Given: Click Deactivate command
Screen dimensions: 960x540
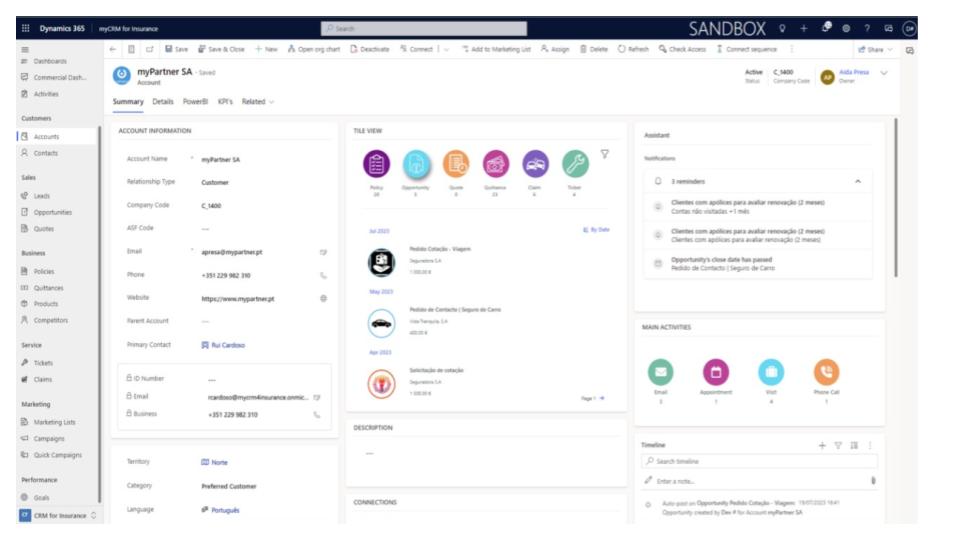Looking at the screenshot, I should (370, 49).
